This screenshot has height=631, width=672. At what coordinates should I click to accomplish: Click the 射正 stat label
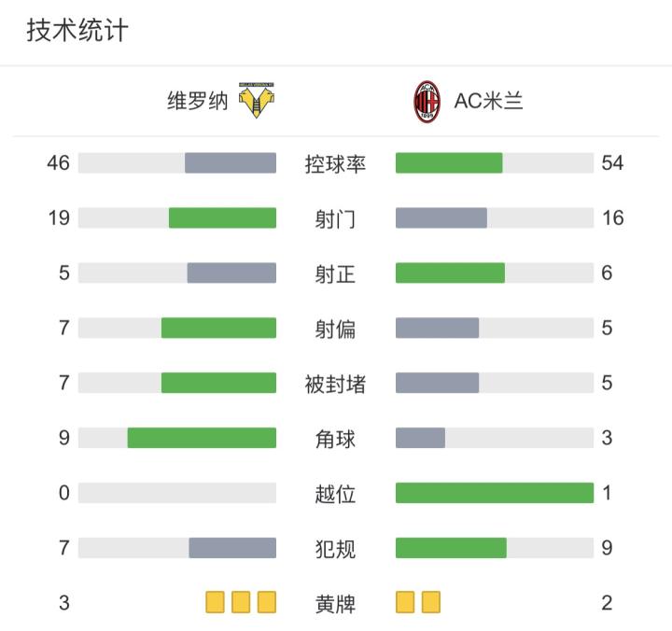[x=335, y=273]
